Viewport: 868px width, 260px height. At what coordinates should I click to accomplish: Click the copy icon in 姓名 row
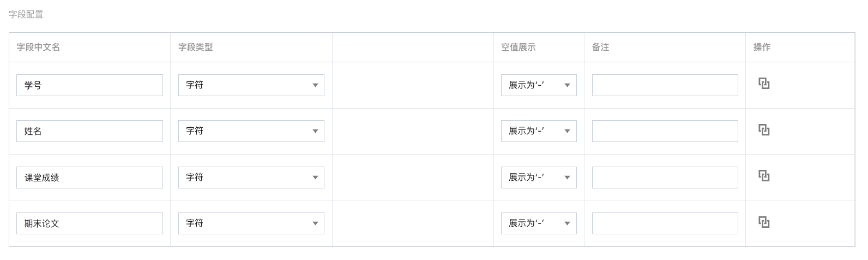point(764,130)
